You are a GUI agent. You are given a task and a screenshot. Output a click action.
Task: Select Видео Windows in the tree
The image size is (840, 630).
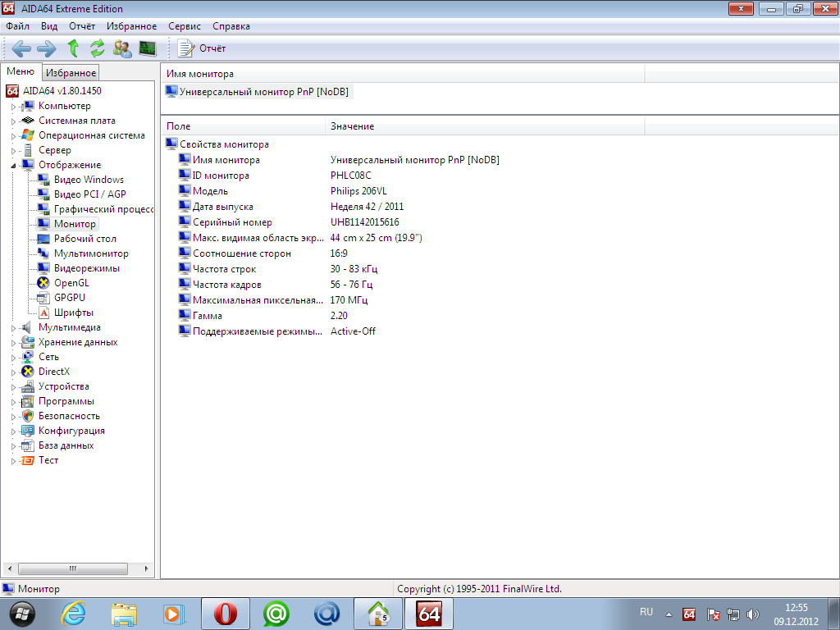point(89,180)
